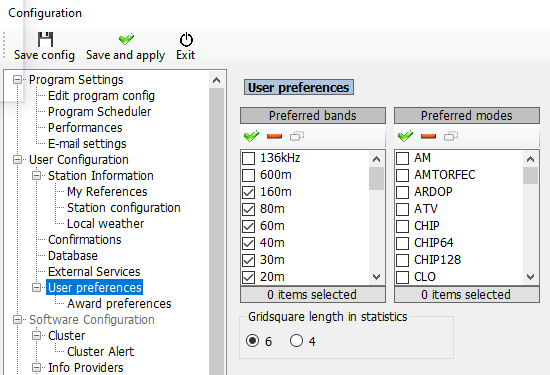
Task: Collapse the Cluster tree node
Action: pyautogui.click(x=36, y=336)
